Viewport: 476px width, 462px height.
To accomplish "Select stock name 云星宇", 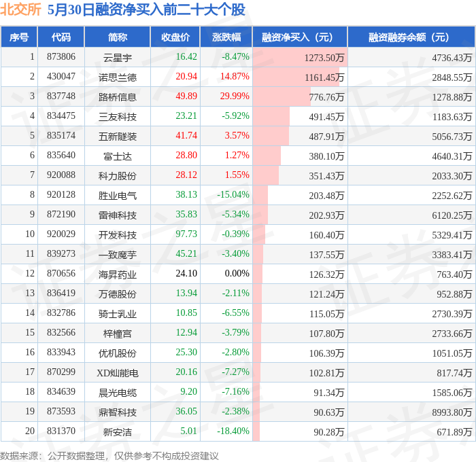I will point(118,57).
